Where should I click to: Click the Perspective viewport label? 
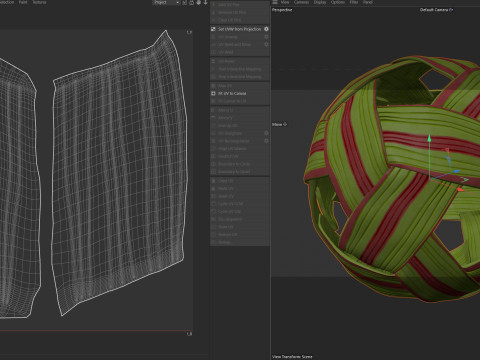pyautogui.click(x=282, y=10)
